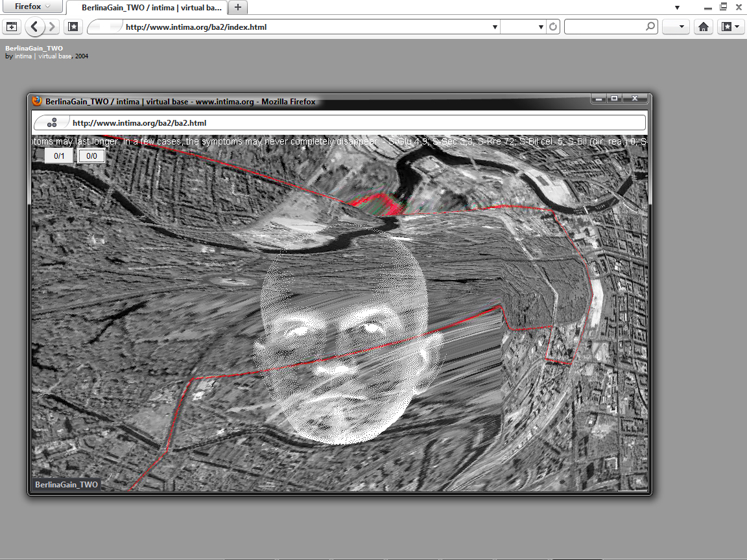Screen dimensions: 747x560
Task: Expand the Firefox application menu
Action: click(32, 7)
